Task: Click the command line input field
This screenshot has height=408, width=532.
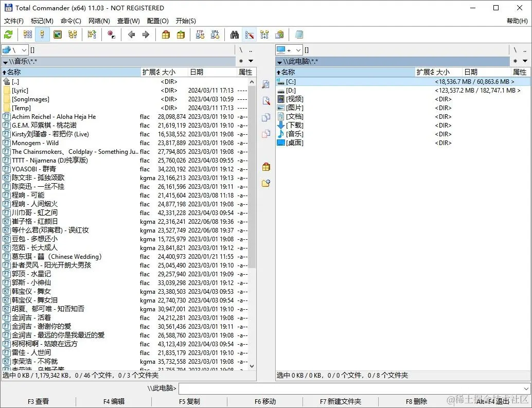Action: point(350,388)
